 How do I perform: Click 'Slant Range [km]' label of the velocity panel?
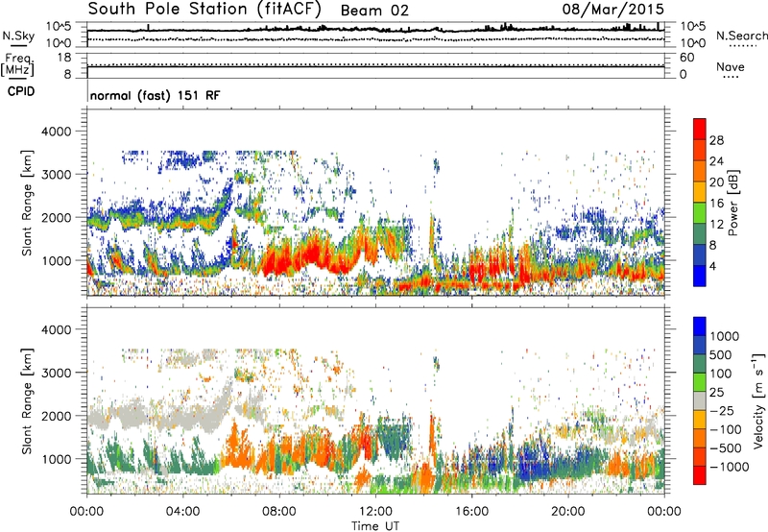tap(27, 400)
